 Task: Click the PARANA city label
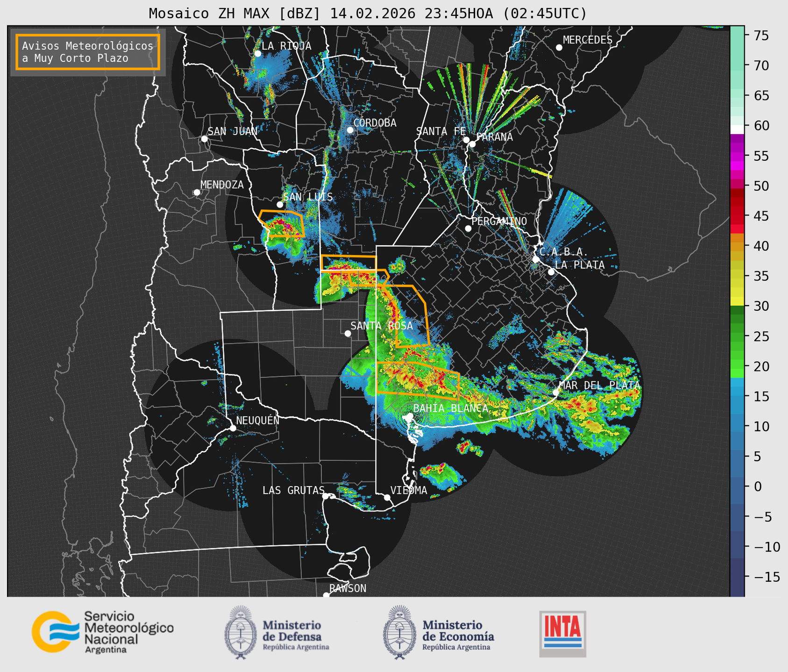click(494, 137)
